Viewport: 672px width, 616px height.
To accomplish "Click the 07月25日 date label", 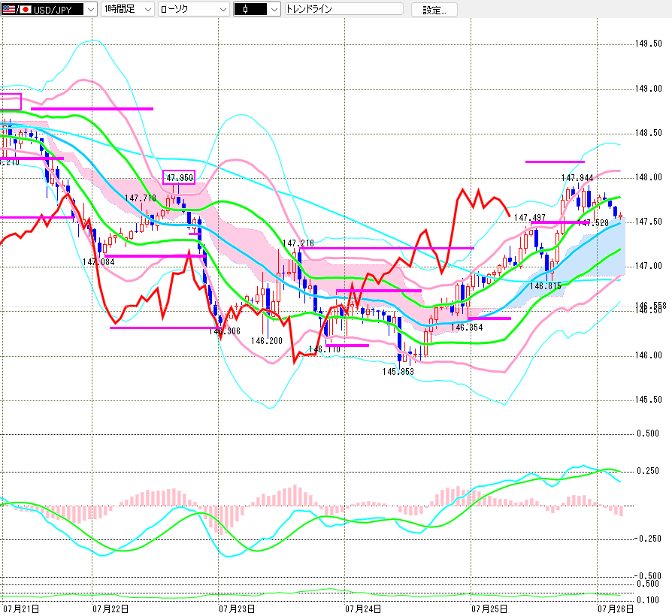I will 489,608.
